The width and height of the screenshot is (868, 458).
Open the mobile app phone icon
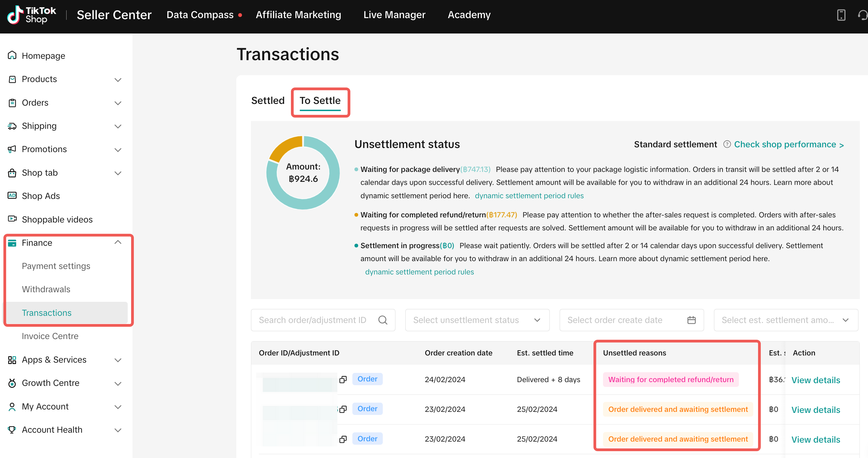pyautogui.click(x=841, y=15)
